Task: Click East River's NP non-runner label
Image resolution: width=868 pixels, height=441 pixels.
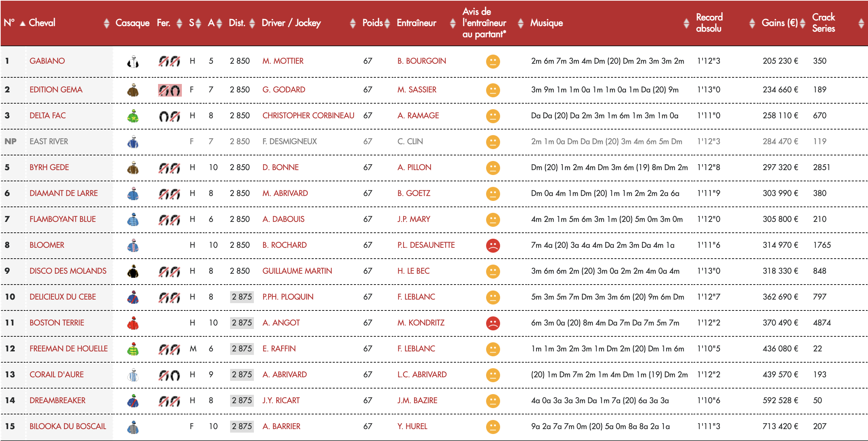Action: pyautogui.click(x=10, y=141)
